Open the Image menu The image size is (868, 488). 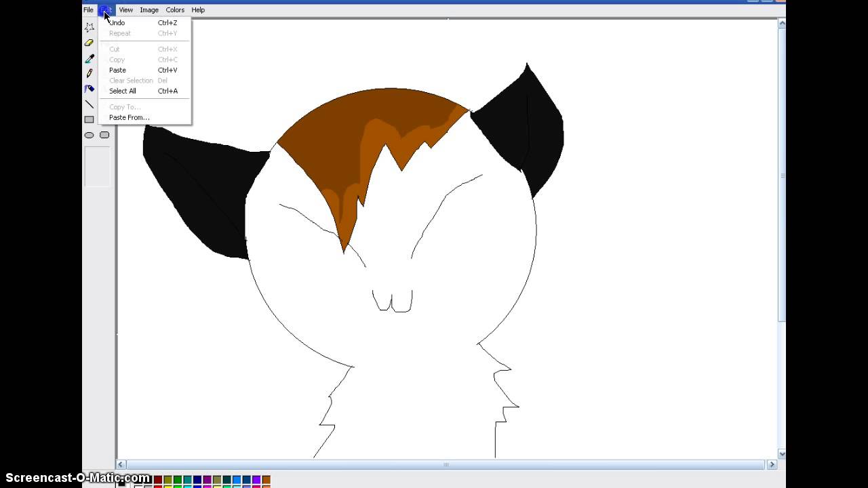coord(149,10)
